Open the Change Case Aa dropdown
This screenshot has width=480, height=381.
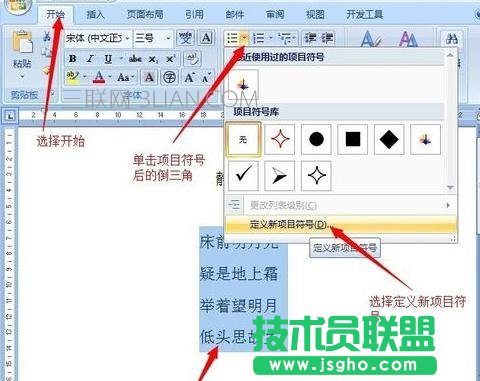[x=126, y=77]
